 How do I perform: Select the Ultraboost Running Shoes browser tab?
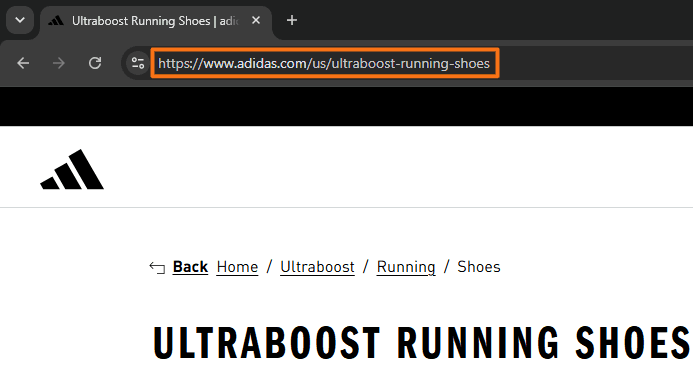click(x=156, y=21)
